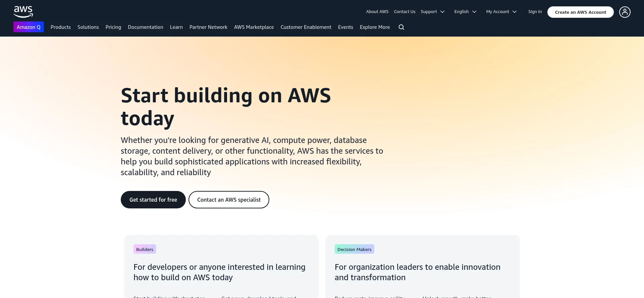Open Documentation from the nav bar
Screen dimensions: 644x298
[x=146, y=27]
